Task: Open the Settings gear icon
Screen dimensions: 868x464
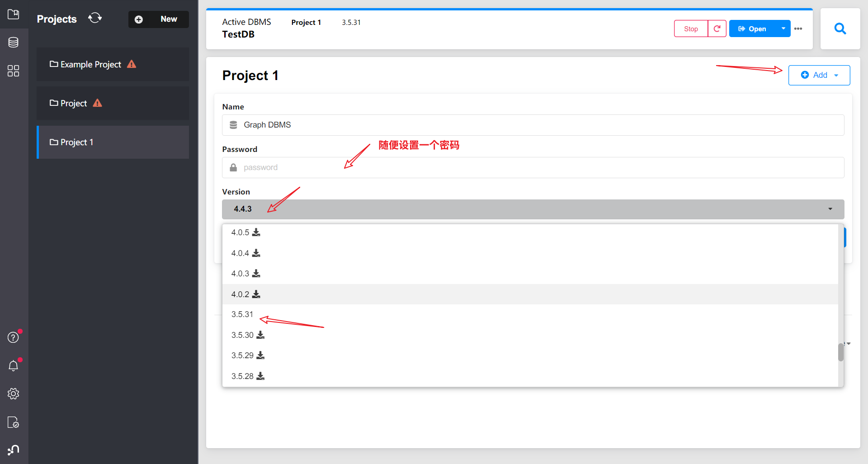Action: 14,394
